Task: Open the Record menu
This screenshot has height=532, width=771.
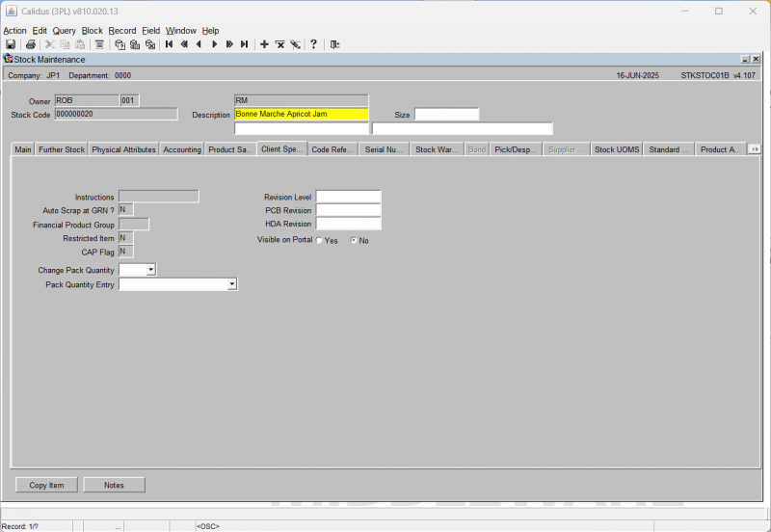Action: (122, 31)
